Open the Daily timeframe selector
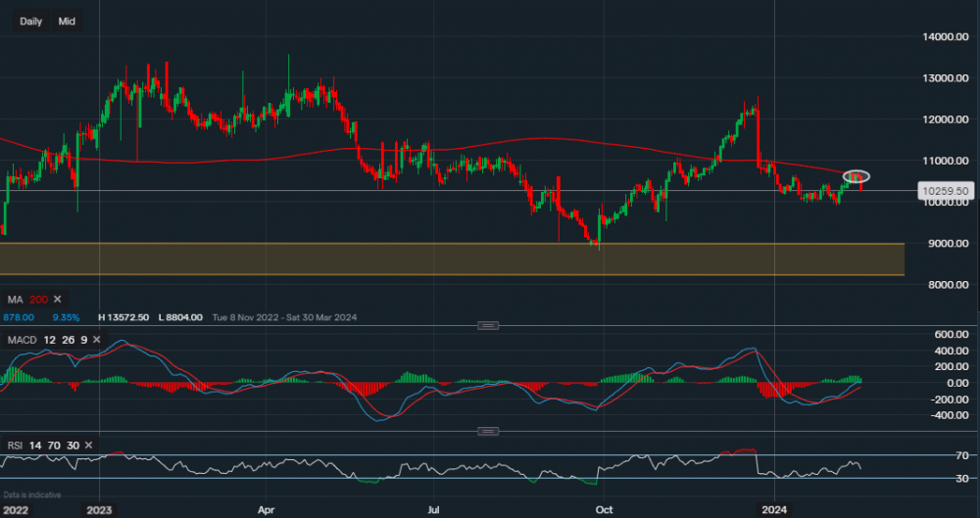 pos(30,21)
